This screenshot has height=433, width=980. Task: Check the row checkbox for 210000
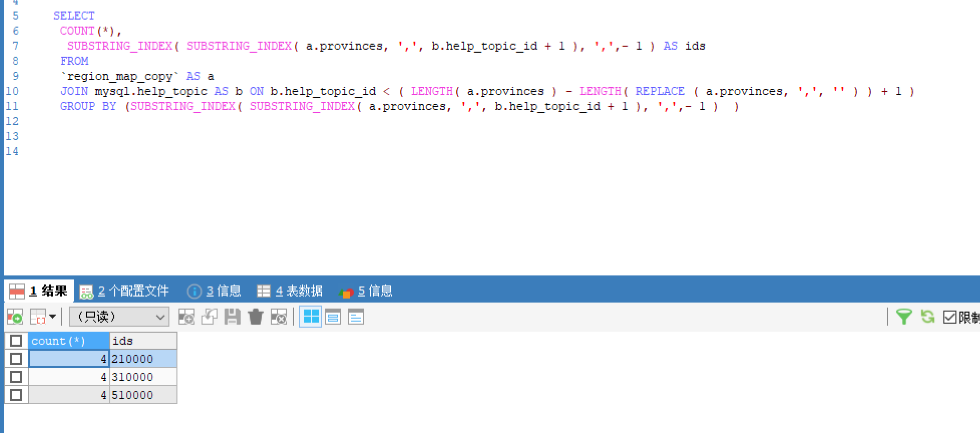tap(16, 359)
